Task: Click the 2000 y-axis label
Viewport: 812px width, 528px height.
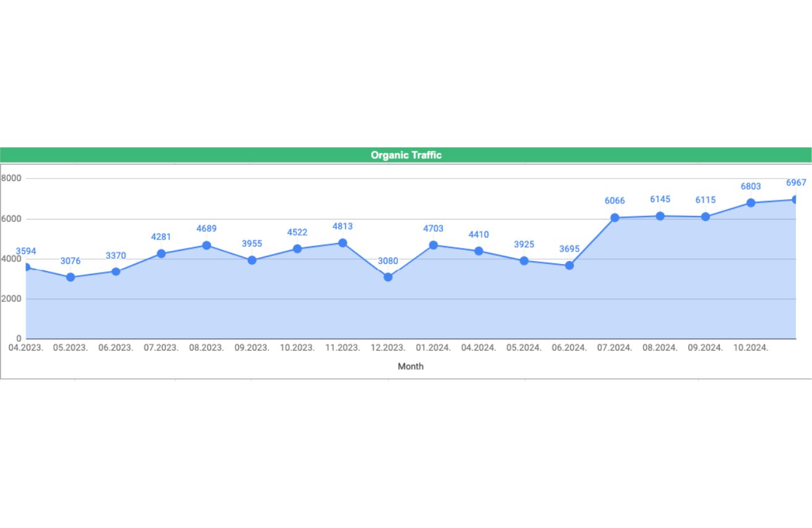Action: point(11,299)
